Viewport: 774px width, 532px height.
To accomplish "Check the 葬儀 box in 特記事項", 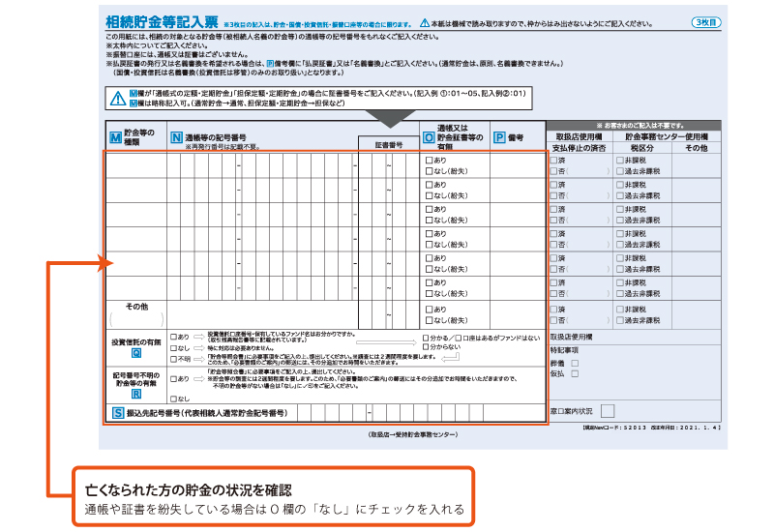I will pos(575,364).
